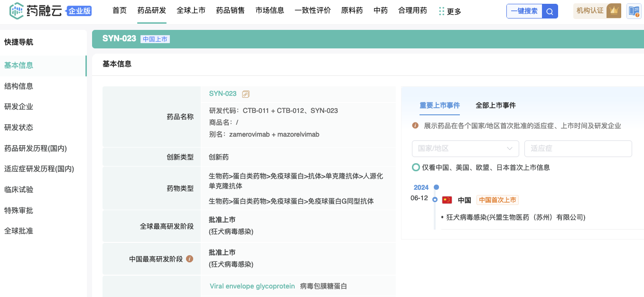The width and height of the screenshot is (644, 297).
Task: Jump to 结构信息 section
Action: click(x=19, y=86)
